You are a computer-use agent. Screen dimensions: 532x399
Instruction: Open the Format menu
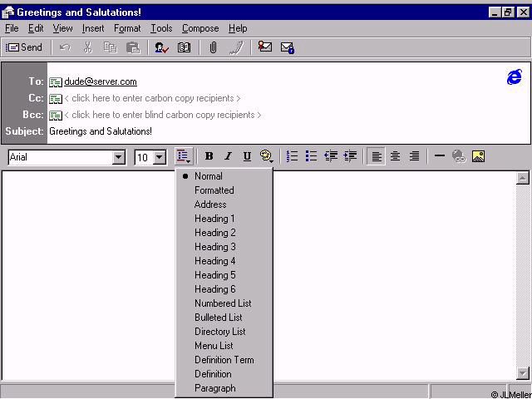tap(127, 28)
